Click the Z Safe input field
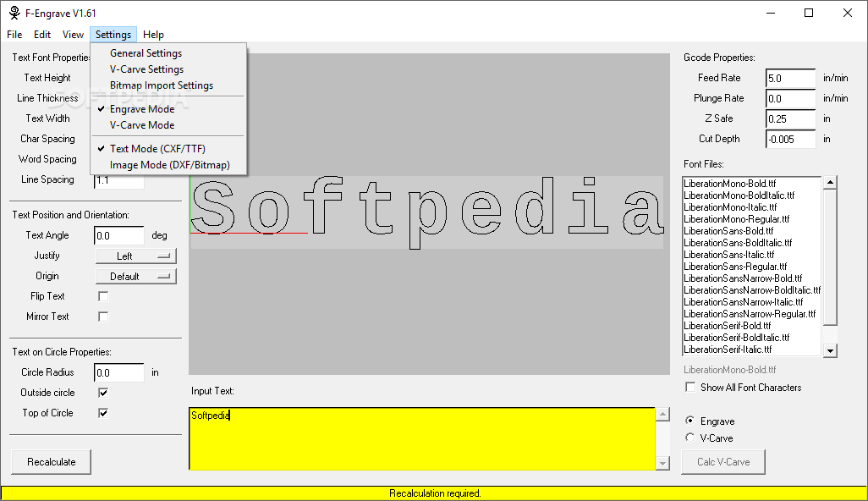This screenshot has width=868, height=501. [790, 119]
